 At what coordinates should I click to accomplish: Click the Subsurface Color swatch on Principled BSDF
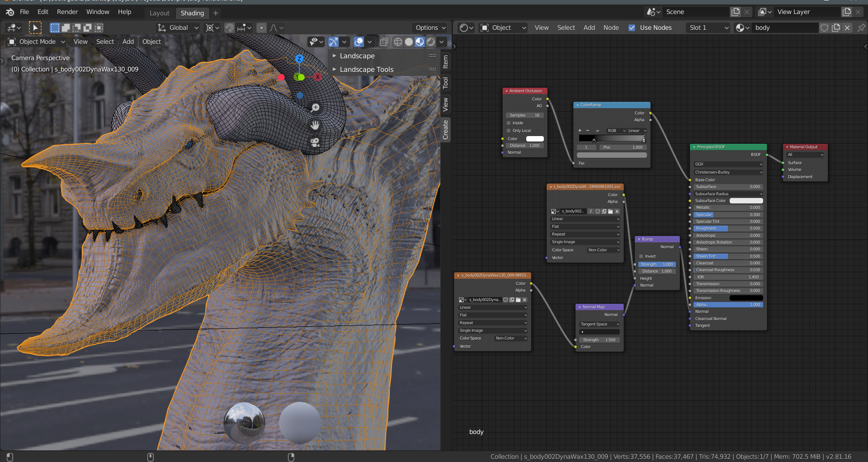746,200
